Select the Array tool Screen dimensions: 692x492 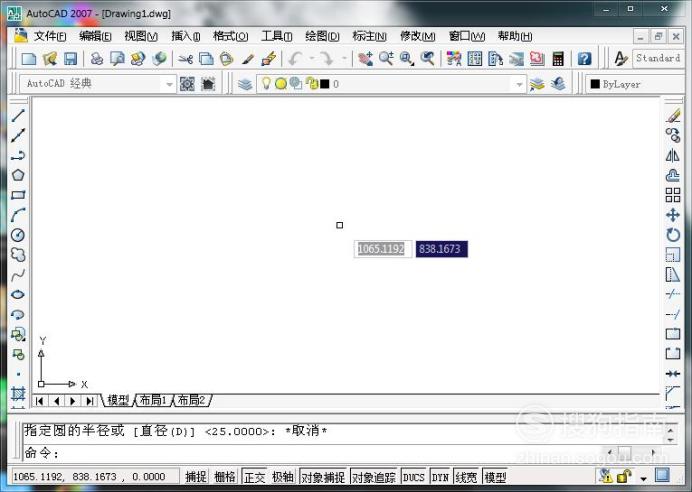tap(673, 195)
